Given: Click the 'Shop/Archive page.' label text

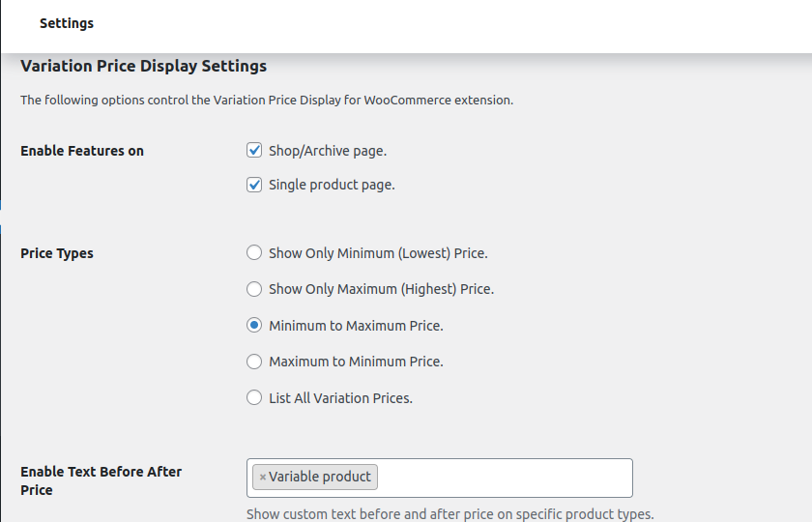Looking at the screenshot, I should 328,151.
